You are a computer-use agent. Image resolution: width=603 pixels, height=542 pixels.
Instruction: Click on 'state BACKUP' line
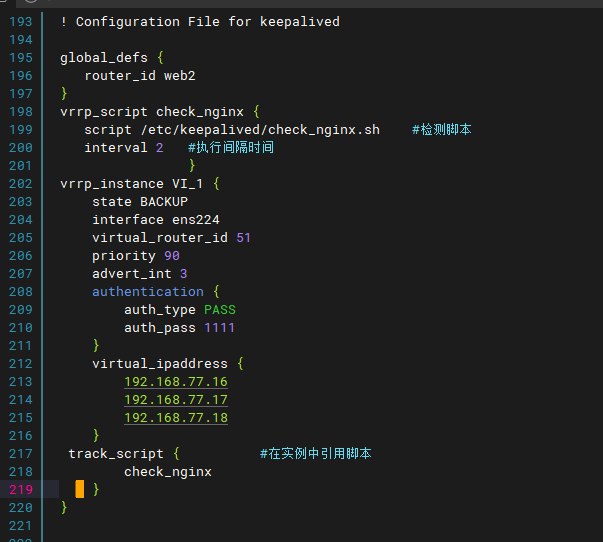click(140, 202)
